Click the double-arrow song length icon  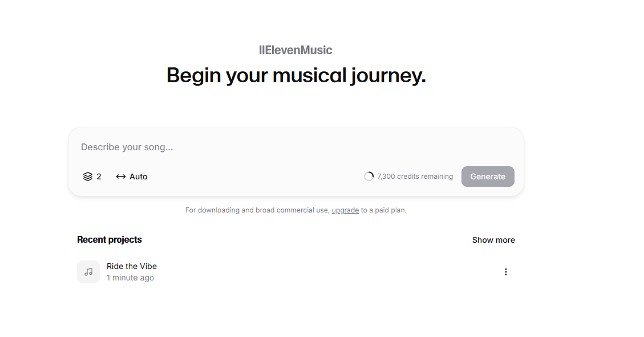click(121, 176)
